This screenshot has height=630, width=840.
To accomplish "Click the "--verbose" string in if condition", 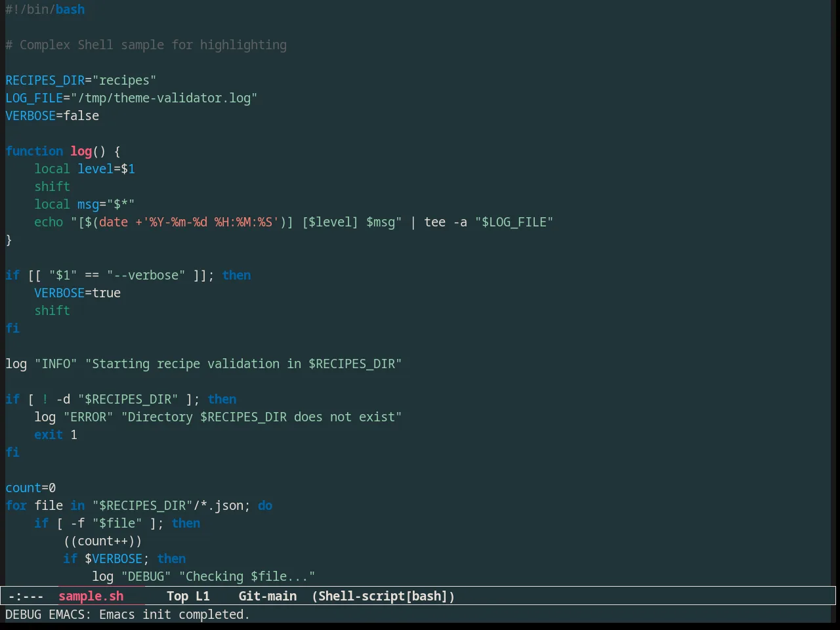I will click(146, 275).
